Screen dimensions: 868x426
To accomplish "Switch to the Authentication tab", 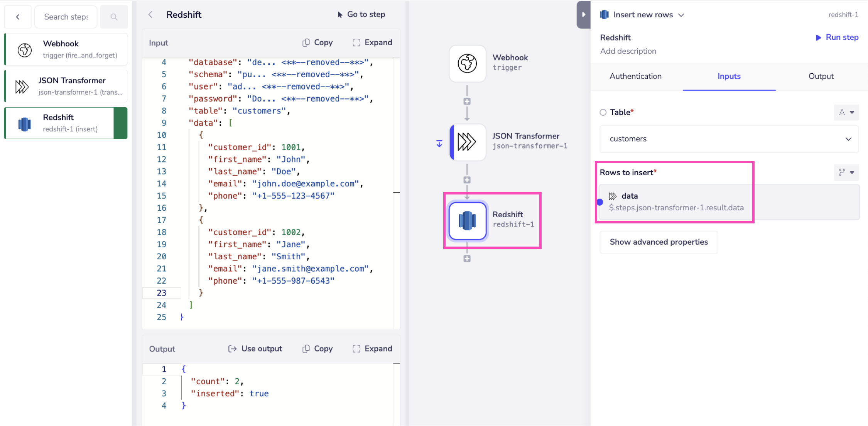I will coord(635,76).
